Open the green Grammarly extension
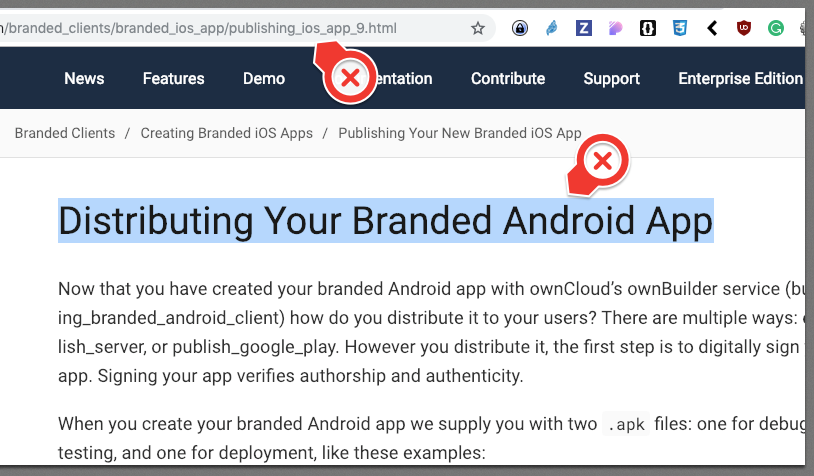Screen dimensions: 814x476 [776, 28]
